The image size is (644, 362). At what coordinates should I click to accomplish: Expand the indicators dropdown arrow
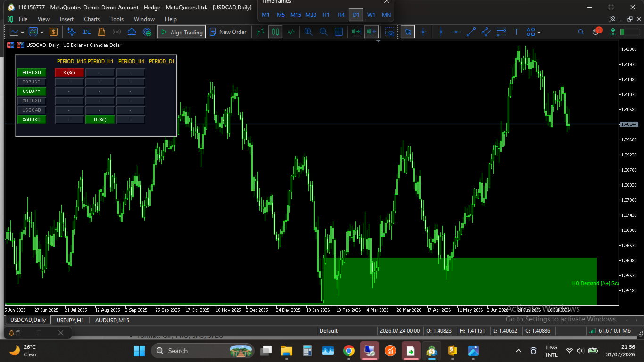(x=41, y=32)
